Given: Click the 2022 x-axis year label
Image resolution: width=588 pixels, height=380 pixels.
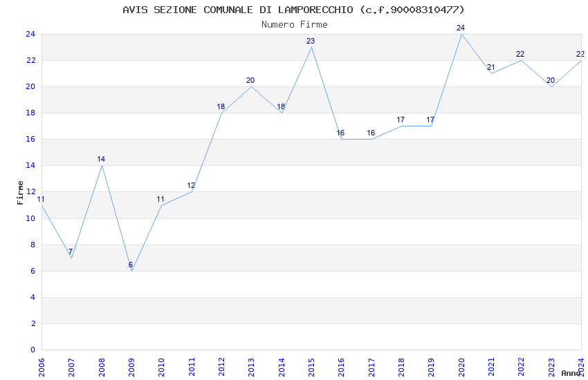Looking at the screenshot, I should [522, 368].
